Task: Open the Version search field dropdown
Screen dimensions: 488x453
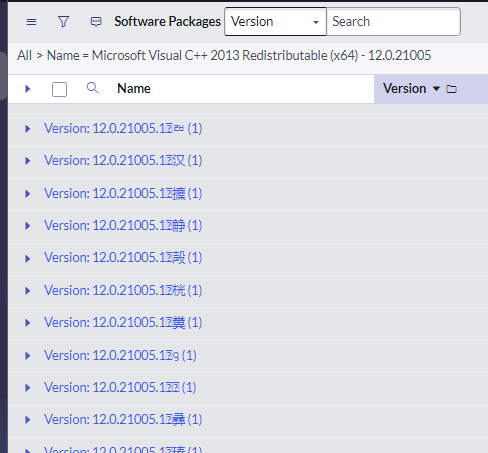Action: (x=275, y=22)
